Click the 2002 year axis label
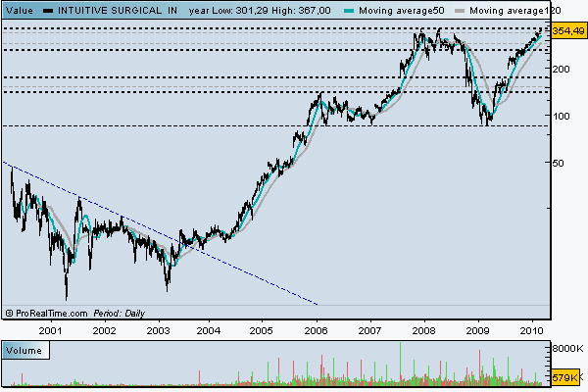The width and height of the screenshot is (588, 392). tap(104, 330)
